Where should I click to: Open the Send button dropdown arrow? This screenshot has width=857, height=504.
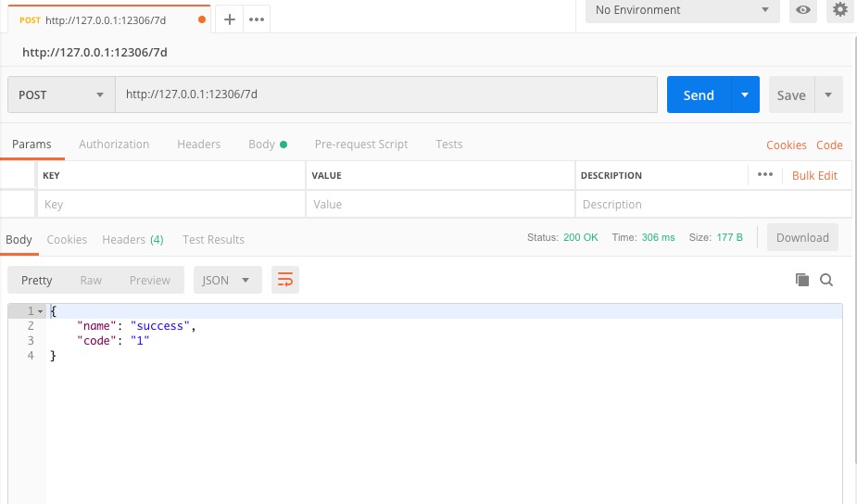(744, 94)
